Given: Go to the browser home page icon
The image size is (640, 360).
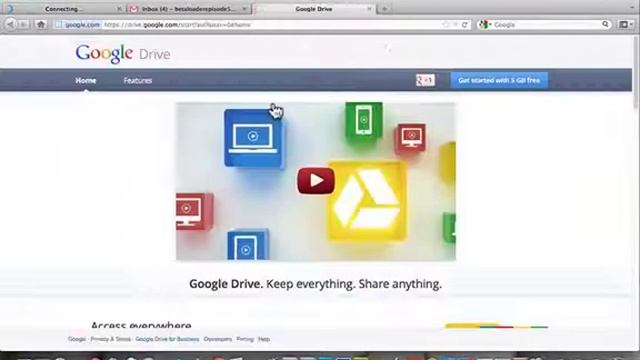Looking at the screenshot, I should (41, 24).
